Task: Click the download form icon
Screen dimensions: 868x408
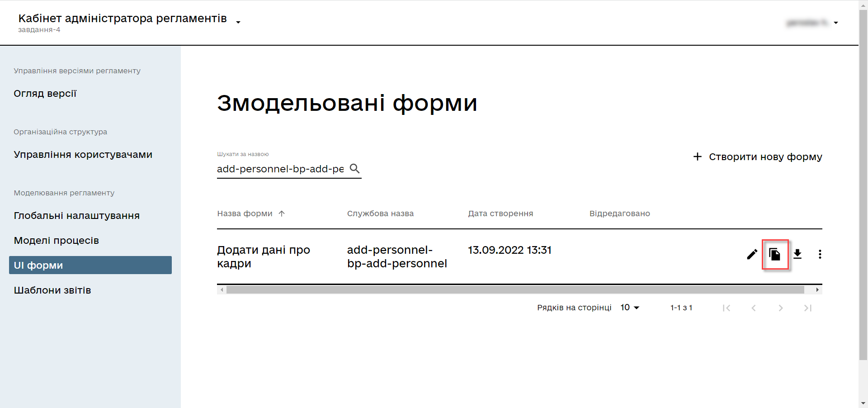Action: 797,254
